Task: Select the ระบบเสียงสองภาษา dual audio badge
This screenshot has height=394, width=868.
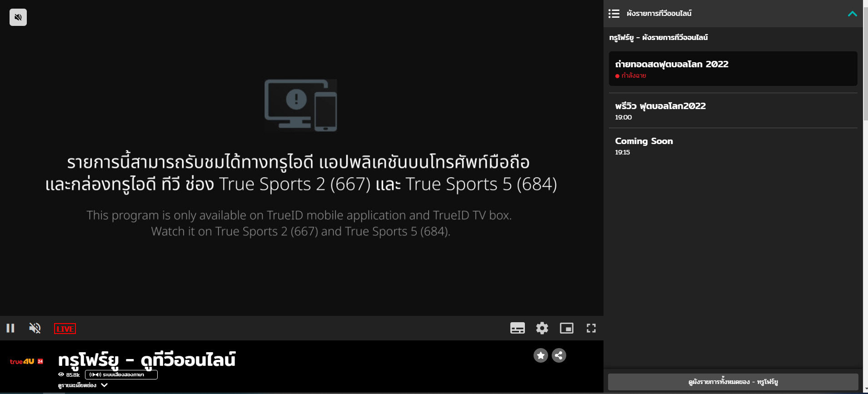Action: point(121,374)
